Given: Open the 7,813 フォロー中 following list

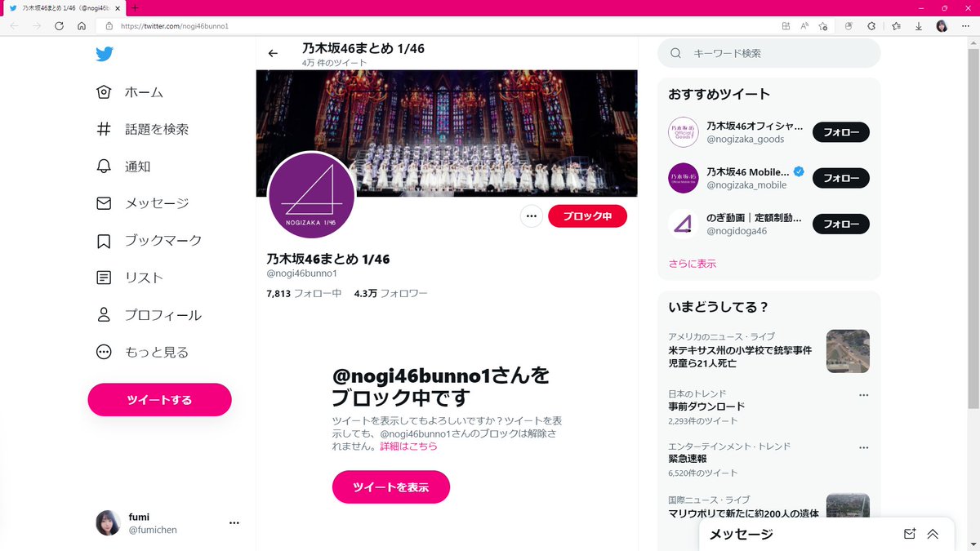Looking at the screenshot, I should click(x=304, y=293).
